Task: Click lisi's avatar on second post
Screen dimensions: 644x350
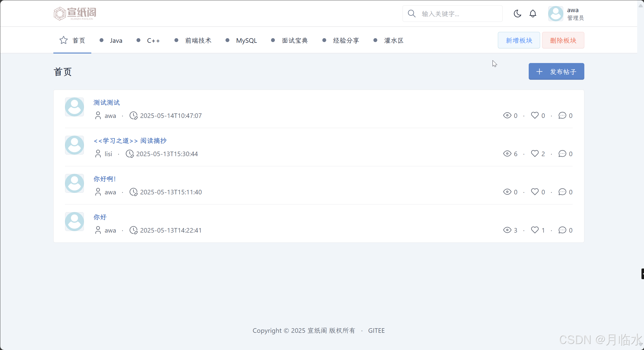Action: click(74, 145)
